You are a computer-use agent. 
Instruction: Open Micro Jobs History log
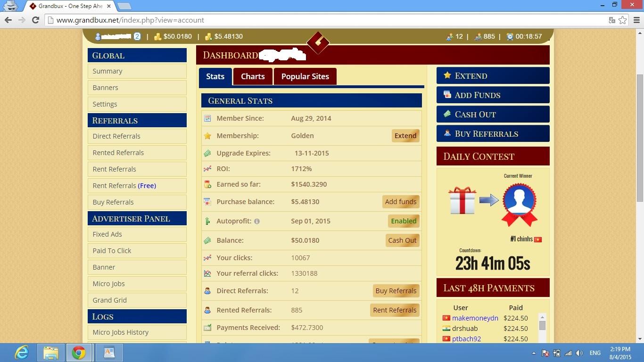(x=137, y=332)
